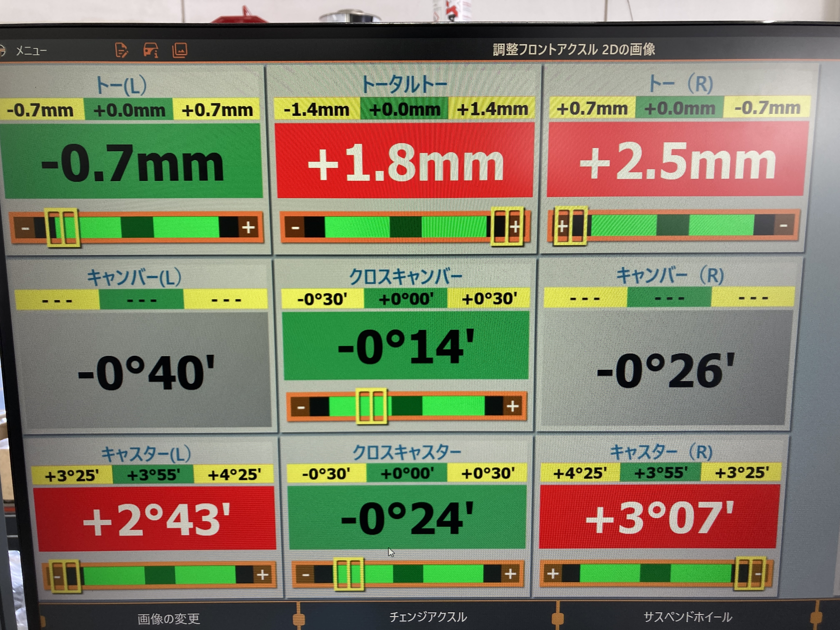The image size is (840, 630).
Task: Click the yellow indicator on キャスター(L) gauge
Action: point(65,576)
